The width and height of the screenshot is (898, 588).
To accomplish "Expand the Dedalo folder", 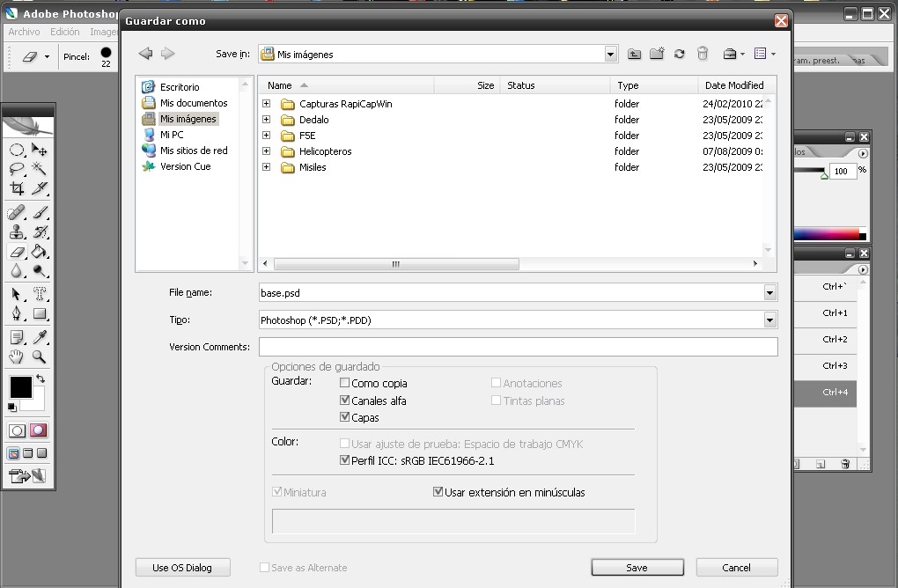I will pyautogui.click(x=266, y=120).
